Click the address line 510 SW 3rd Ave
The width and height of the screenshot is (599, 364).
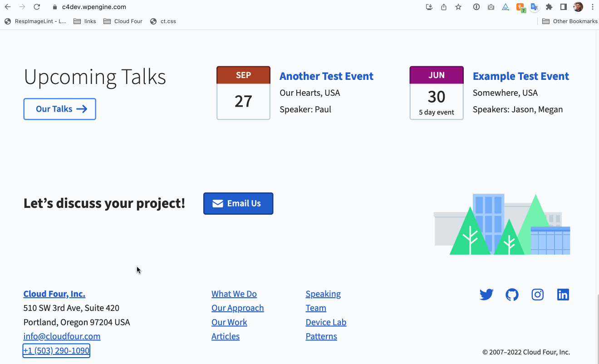(71, 308)
